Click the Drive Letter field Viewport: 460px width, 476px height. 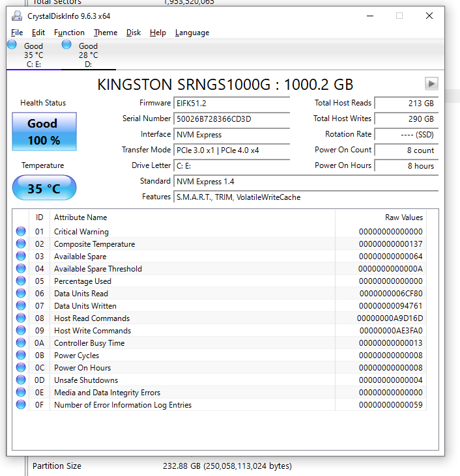click(x=232, y=166)
